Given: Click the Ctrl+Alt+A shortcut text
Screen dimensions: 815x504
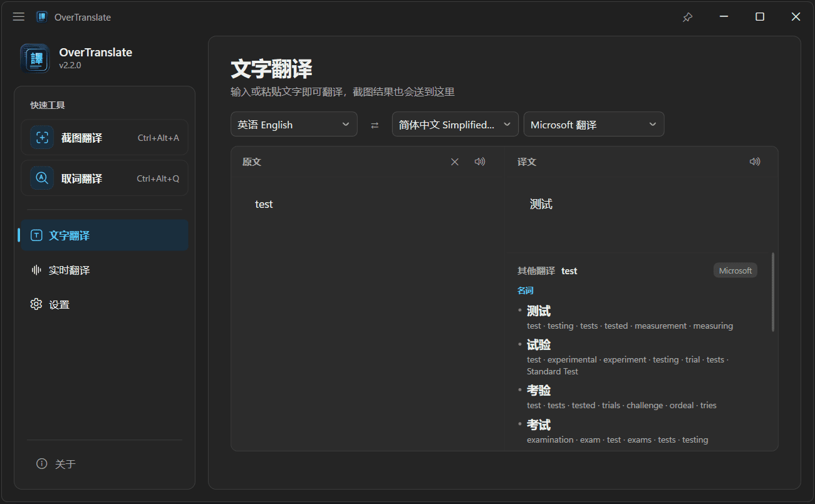Looking at the screenshot, I should [x=158, y=138].
